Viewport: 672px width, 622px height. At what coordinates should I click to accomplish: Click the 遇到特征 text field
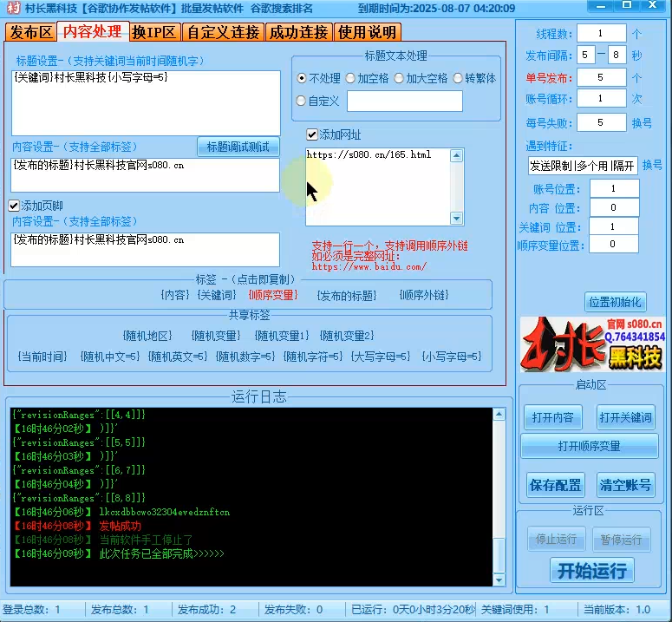click(583, 166)
